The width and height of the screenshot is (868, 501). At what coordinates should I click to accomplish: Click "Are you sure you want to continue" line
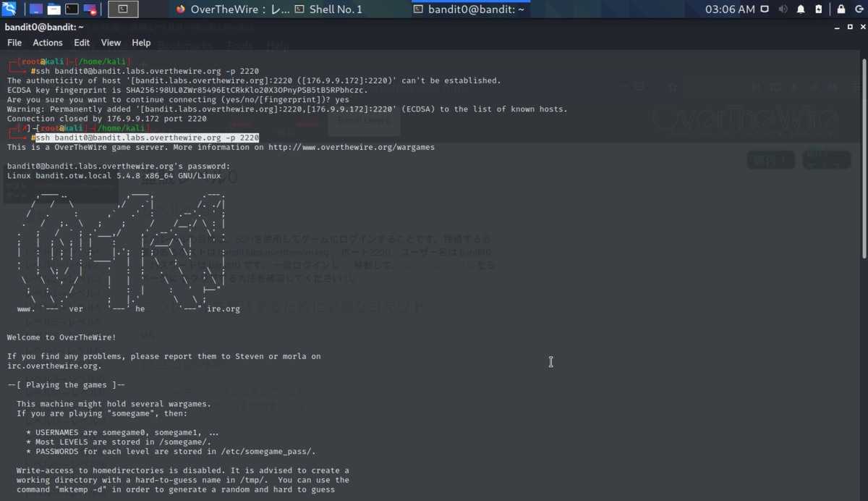click(x=178, y=99)
